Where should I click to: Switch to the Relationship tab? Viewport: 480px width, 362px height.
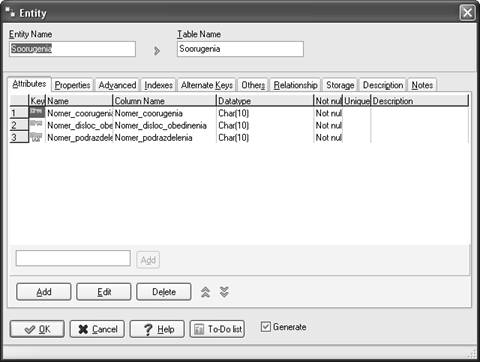coord(295,85)
